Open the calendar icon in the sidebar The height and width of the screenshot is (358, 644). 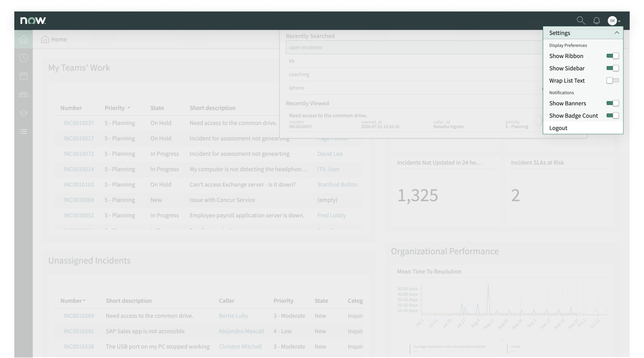[23, 76]
